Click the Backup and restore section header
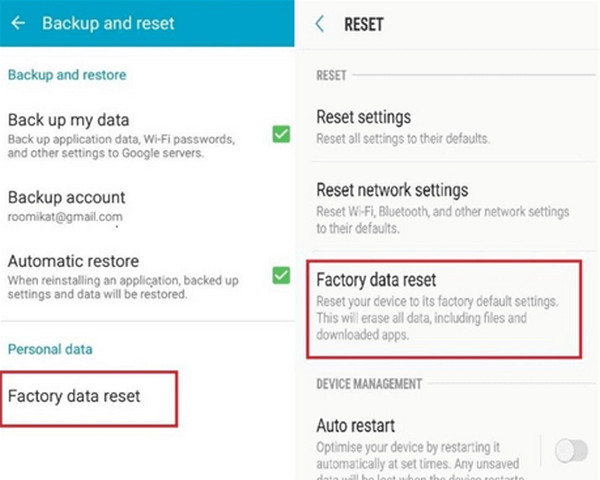 (67, 75)
